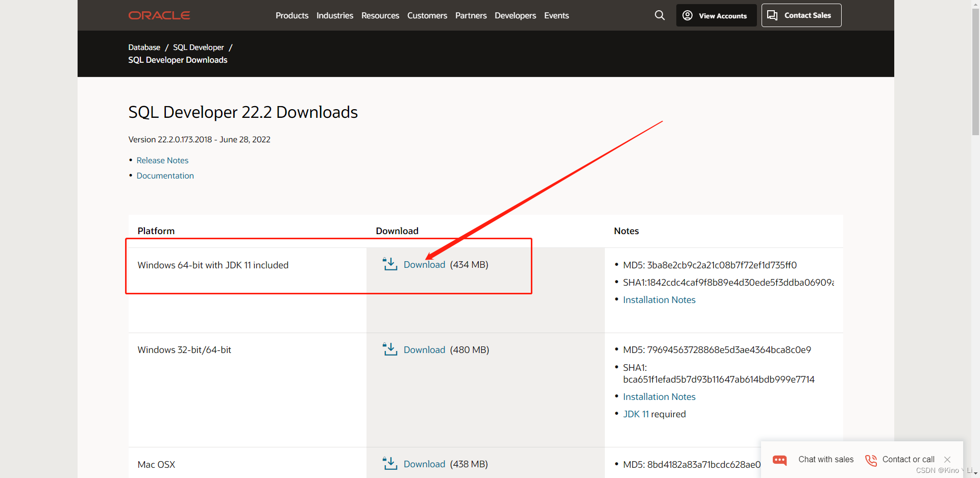Download Windows 64-bit with JDK 11 (434 MB)
Image resolution: width=980 pixels, height=478 pixels.
[x=424, y=265]
